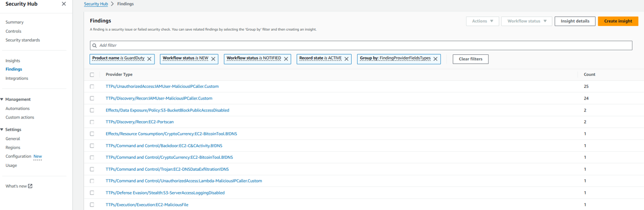Click the Create insight button
The width and height of the screenshot is (644, 210).
618,21
